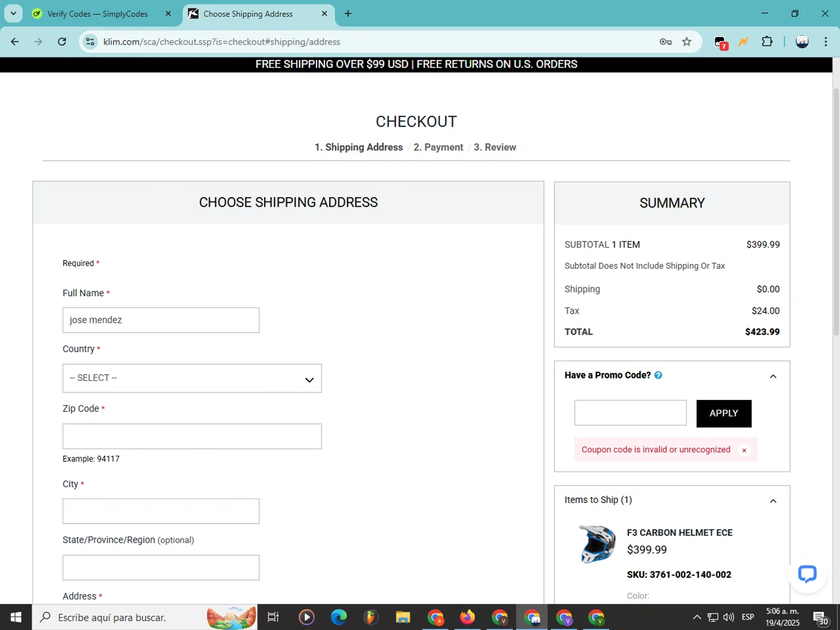This screenshot has width=840, height=630.
Task: Open Chrome three-dot menu
Action: [825, 41]
